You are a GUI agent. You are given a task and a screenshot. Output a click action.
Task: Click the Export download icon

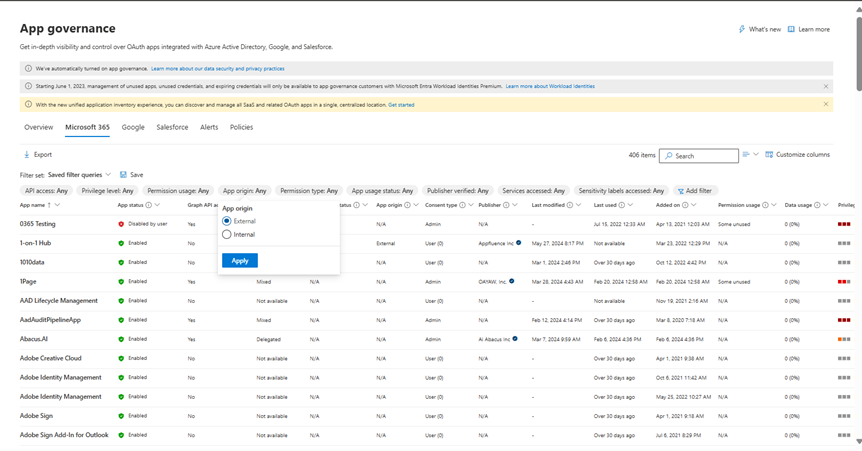tap(26, 155)
